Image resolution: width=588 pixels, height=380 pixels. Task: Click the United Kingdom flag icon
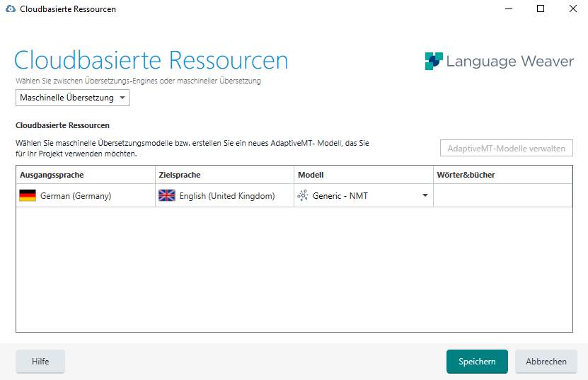click(x=166, y=195)
